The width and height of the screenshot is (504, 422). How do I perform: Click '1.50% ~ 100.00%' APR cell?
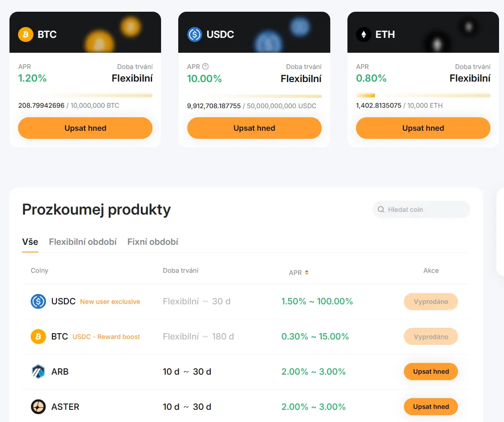pos(317,301)
